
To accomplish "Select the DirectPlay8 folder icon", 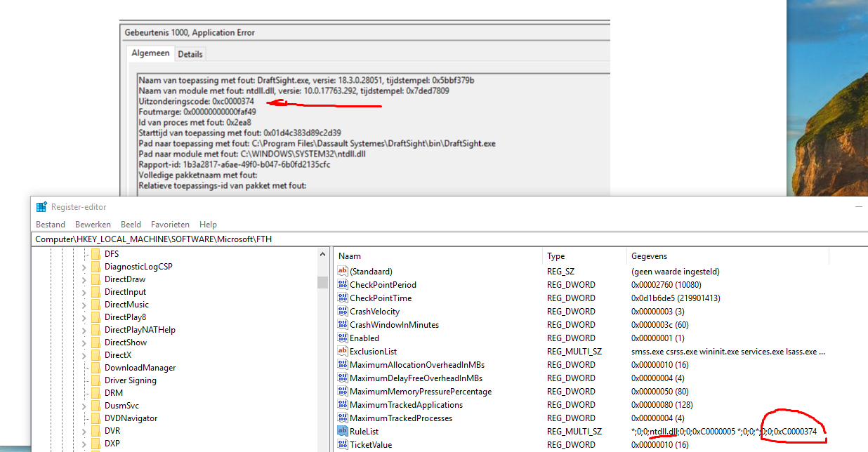I will pyautogui.click(x=96, y=317).
